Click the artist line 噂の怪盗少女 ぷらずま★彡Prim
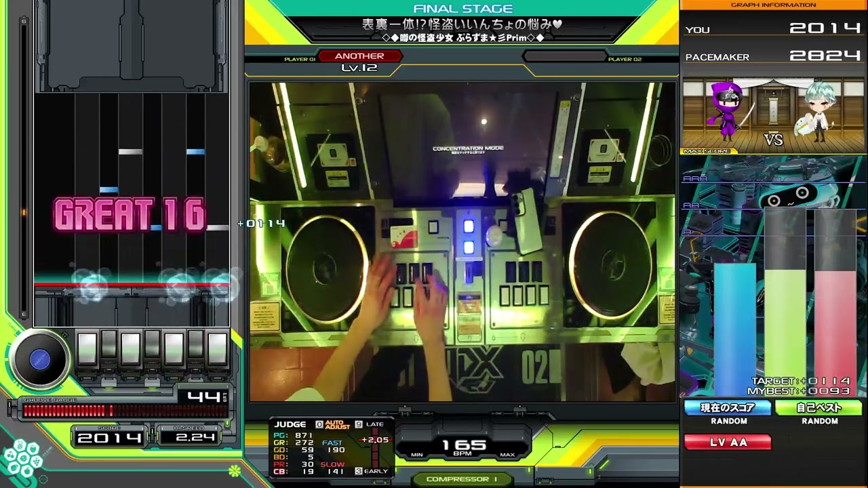 pos(462,38)
